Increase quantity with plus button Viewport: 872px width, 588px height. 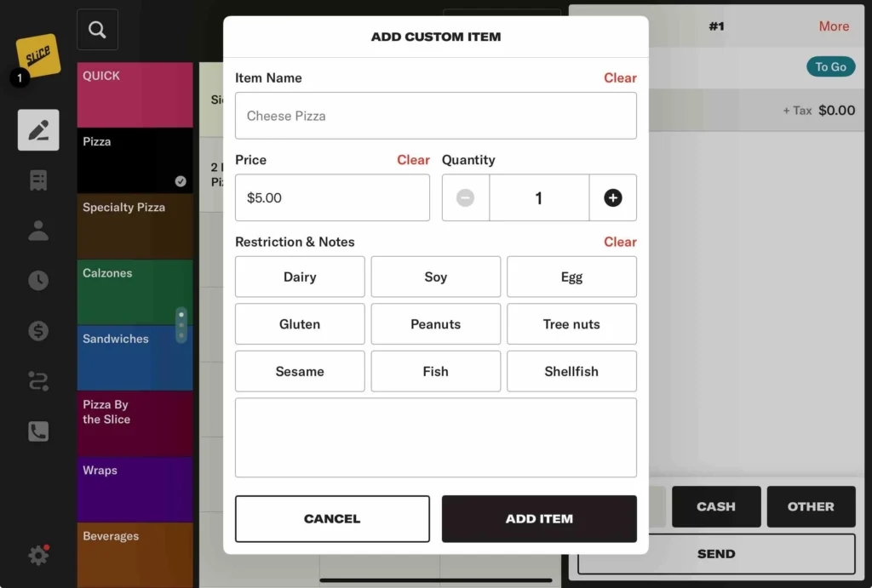pos(612,197)
